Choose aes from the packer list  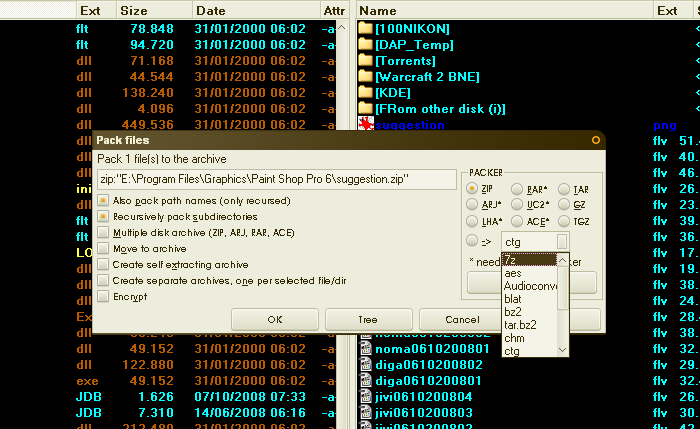click(x=529, y=273)
